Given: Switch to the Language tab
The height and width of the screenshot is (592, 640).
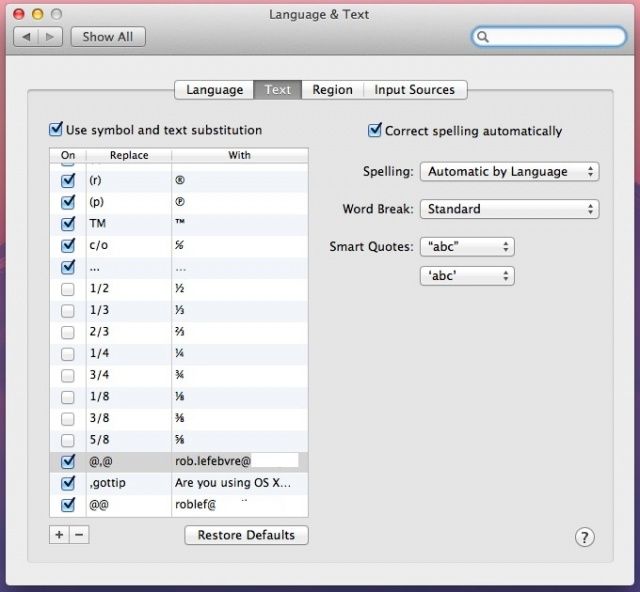Looking at the screenshot, I should (214, 90).
